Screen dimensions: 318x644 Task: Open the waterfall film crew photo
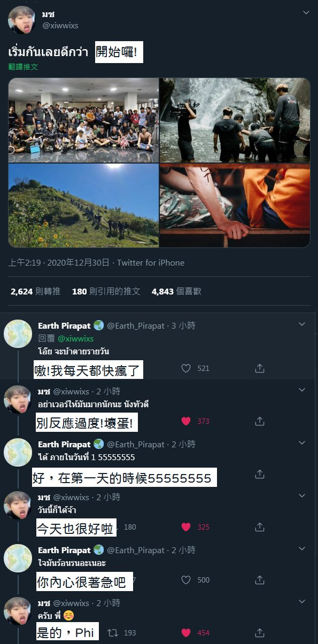[x=235, y=120]
